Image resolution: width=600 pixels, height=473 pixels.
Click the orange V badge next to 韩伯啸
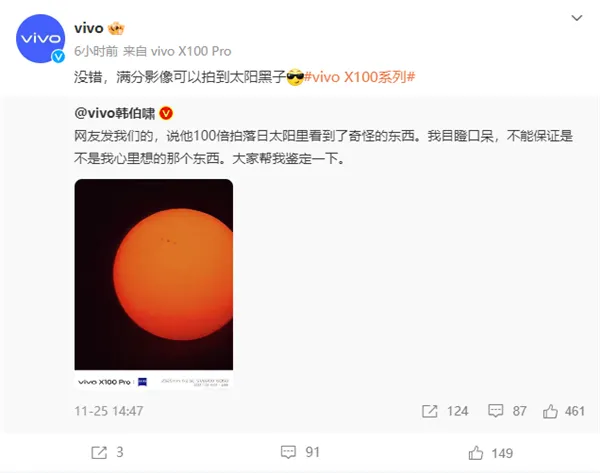coord(166,113)
